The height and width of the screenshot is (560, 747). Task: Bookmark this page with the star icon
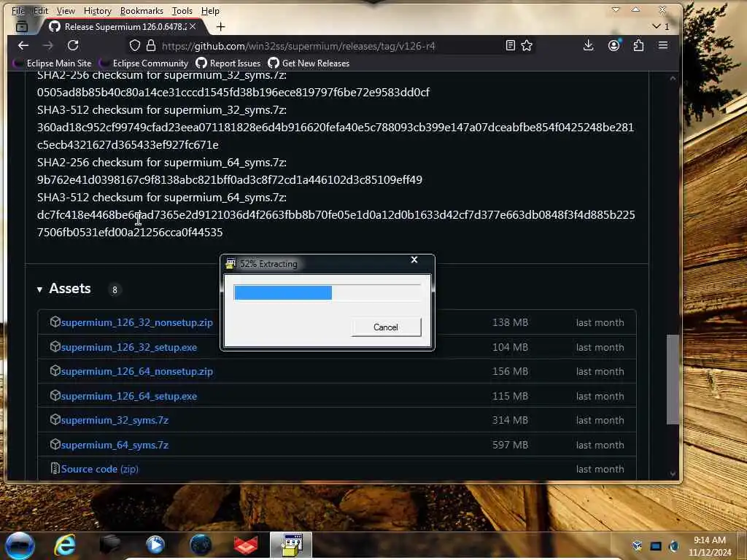coord(527,46)
